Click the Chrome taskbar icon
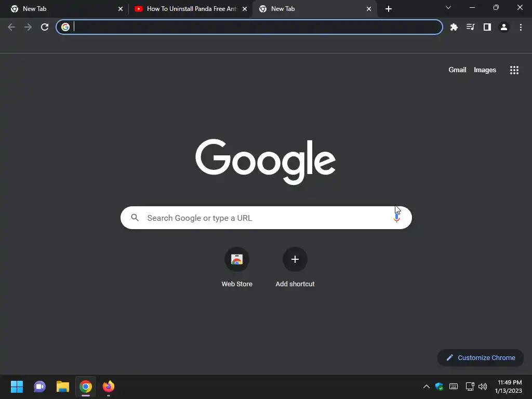Screen dimensions: 532x399 (x=86, y=387)
